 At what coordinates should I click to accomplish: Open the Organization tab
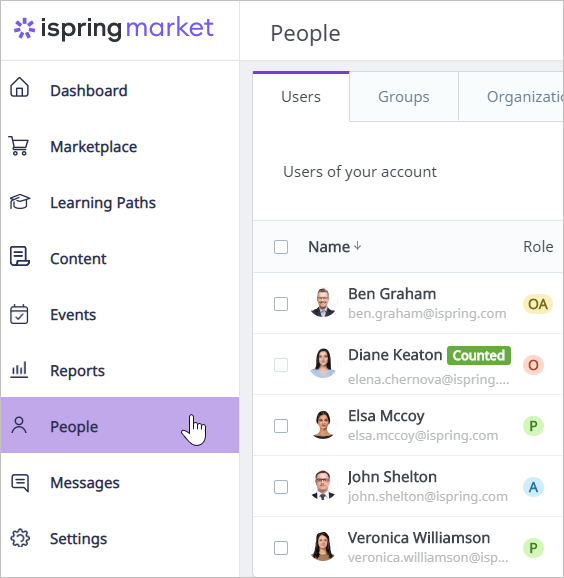click(x=511, y=97)
